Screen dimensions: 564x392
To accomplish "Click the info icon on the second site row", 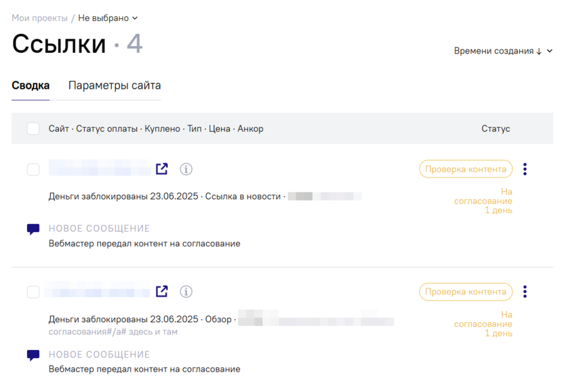I will pos(186,291).
